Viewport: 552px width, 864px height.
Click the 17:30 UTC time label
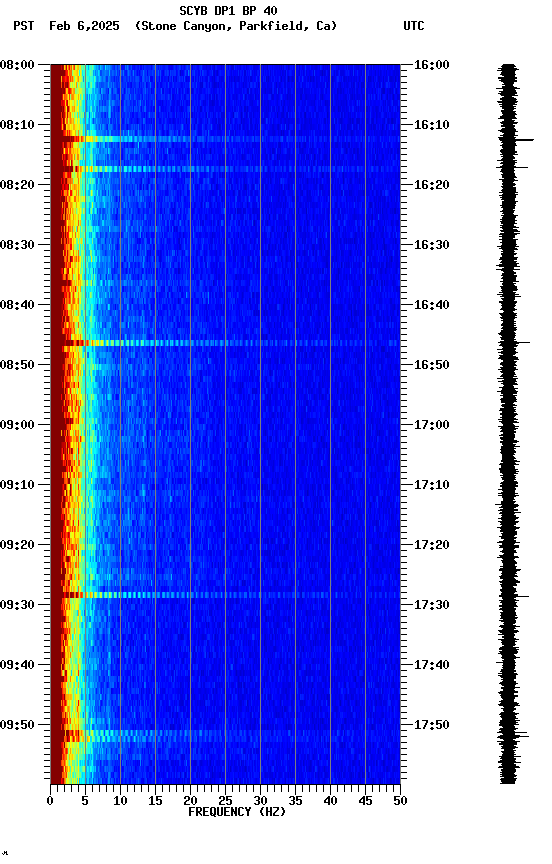click(x=431, y=605)
